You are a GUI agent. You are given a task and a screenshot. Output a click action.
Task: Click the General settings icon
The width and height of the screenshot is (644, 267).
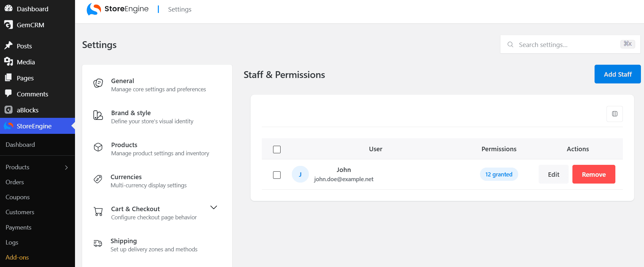tap(98, 83)
